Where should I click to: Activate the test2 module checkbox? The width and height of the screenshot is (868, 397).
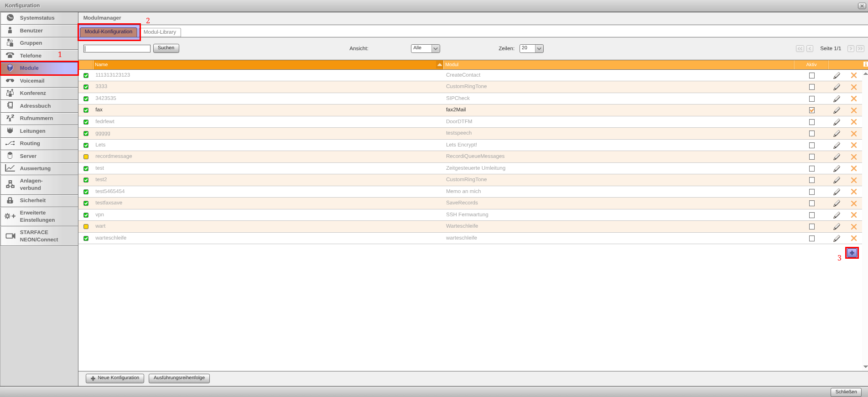click(811, 180)
